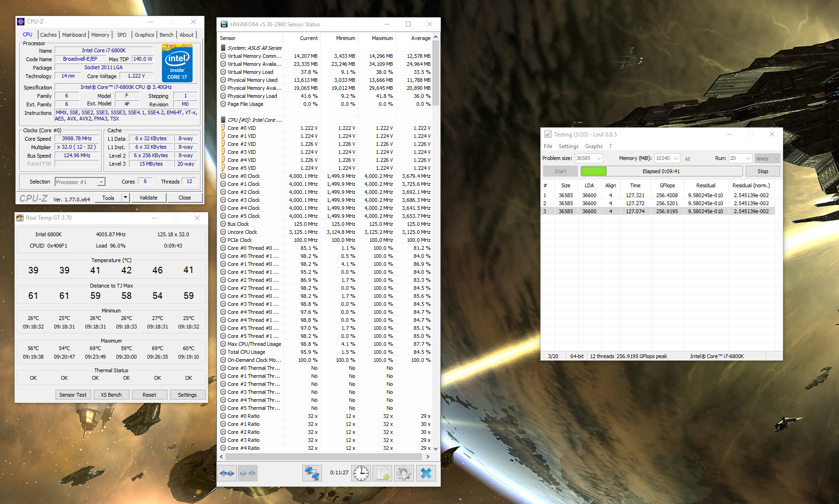Click the Validate button in CPU-Z
The height and width of the screenshot is (504, 839).
[148, 198]
